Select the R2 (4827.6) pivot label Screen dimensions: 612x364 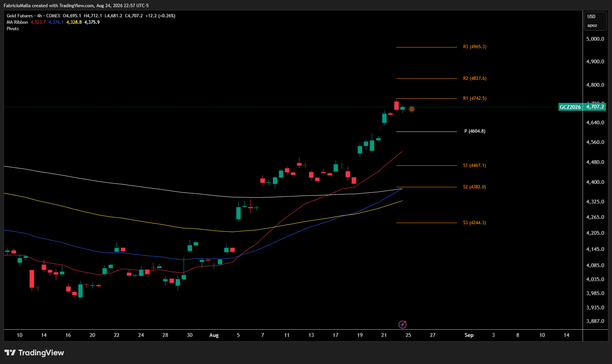(475, 78)
